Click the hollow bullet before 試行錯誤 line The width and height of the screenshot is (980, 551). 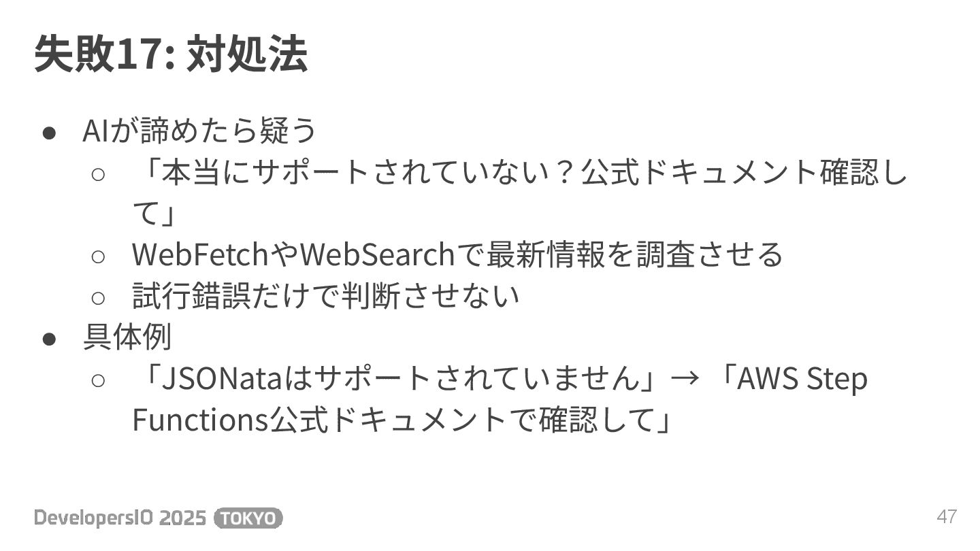tap(98, 297)
